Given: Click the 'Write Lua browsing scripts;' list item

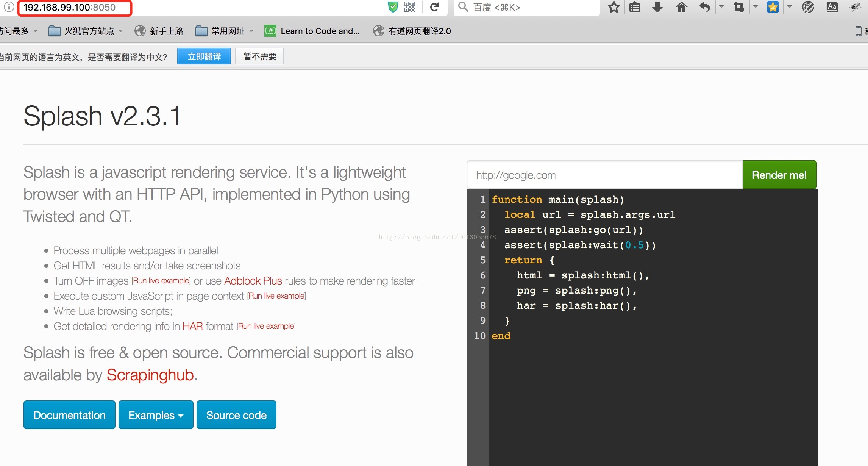Looking at the screenshot, I should tap(113, 311).
